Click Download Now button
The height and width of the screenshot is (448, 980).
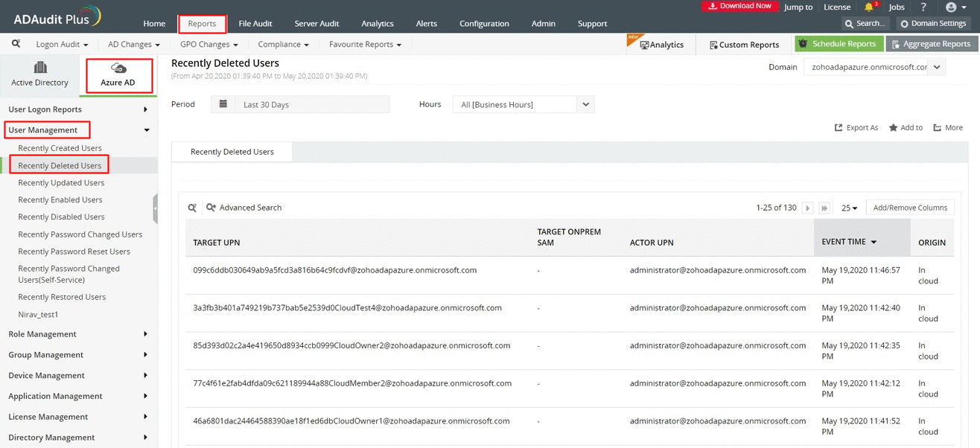click(x=739, y=6)
